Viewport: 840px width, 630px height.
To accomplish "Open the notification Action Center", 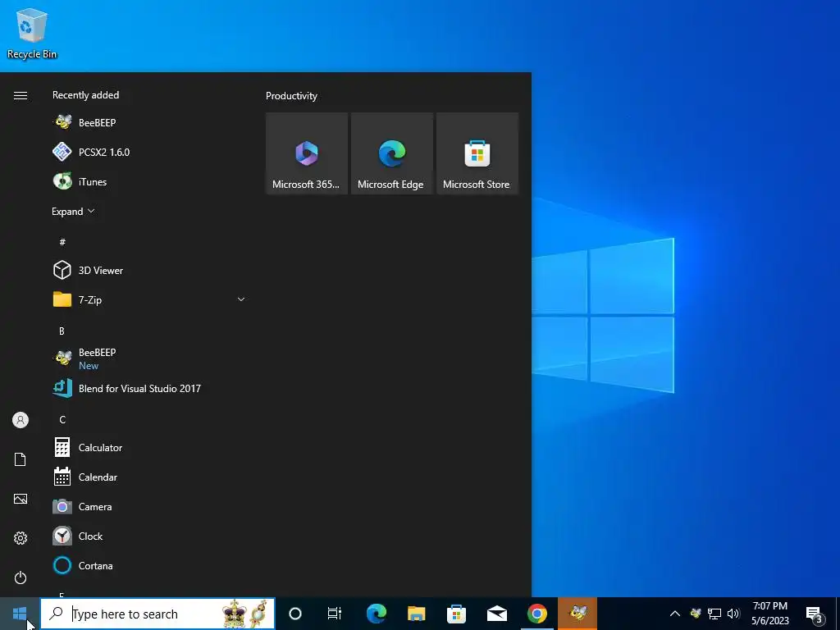I will coord(815,614).
